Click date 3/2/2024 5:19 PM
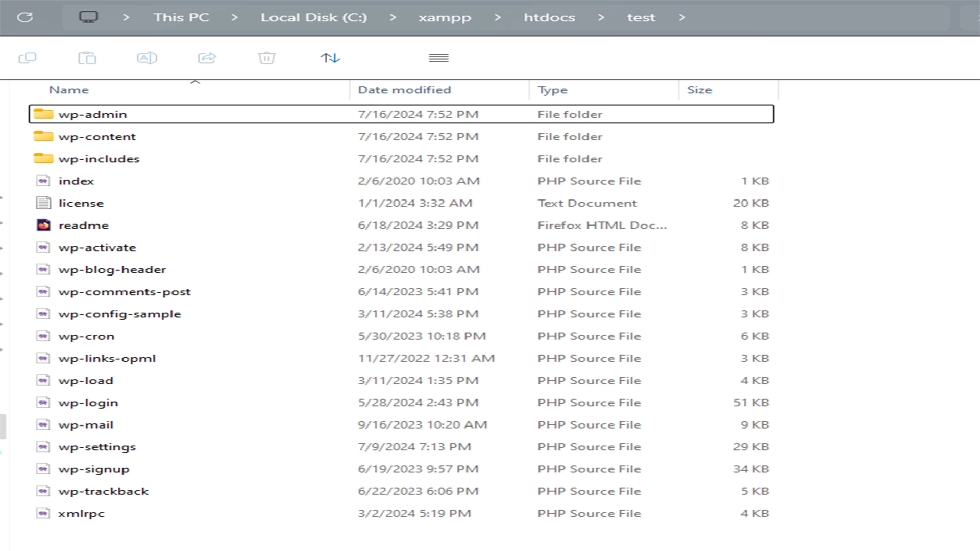This screenshot has height=551, width=980. click(414, 513)
